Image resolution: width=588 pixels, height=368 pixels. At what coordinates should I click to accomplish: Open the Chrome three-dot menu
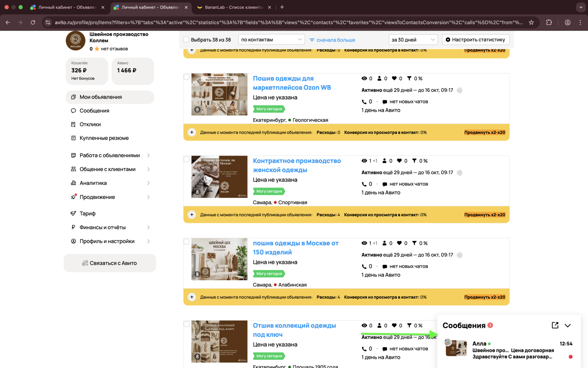coord(580,22)
